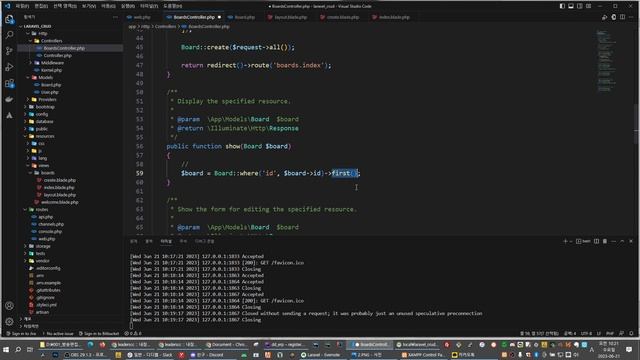Viewport: 640px width, 360px height.
Task: Toggle primary side bar layout icon
Action: click(x=562, y=6)
